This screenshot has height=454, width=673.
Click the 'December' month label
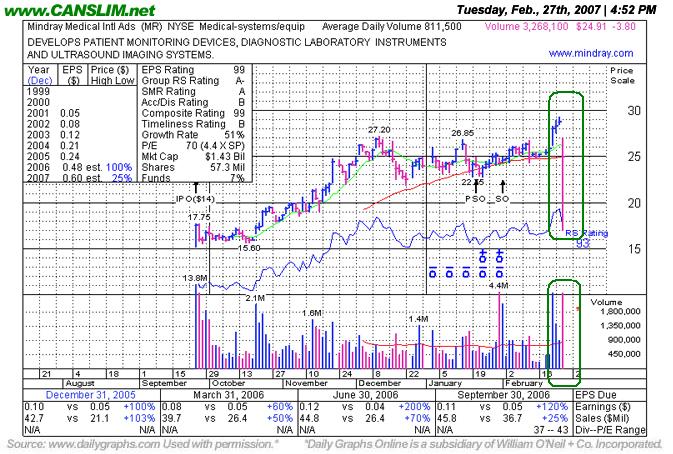click(x=380, y=383)
